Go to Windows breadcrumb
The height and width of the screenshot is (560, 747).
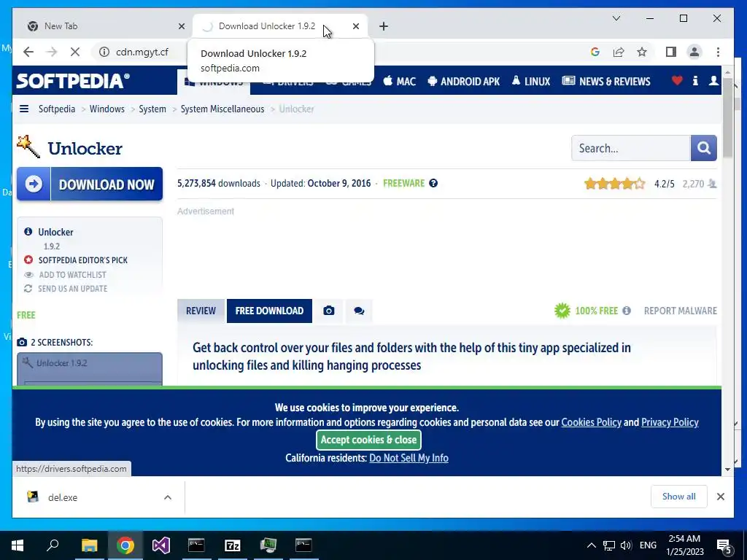point(107,109)
